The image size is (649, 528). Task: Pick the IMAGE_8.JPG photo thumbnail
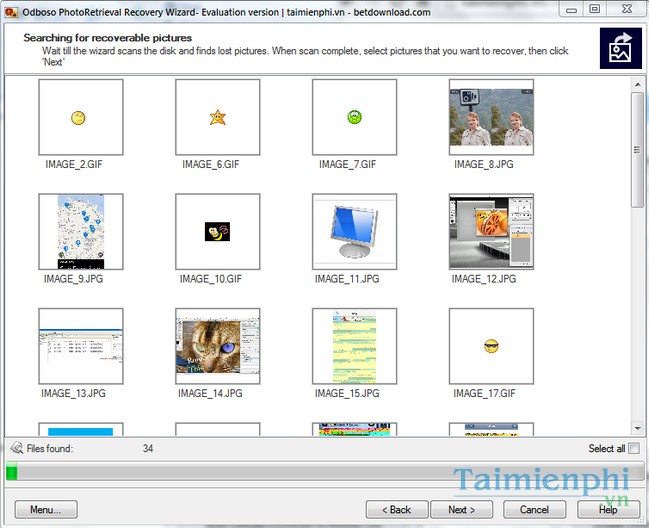pyautogui.click(x=491, y=118)
